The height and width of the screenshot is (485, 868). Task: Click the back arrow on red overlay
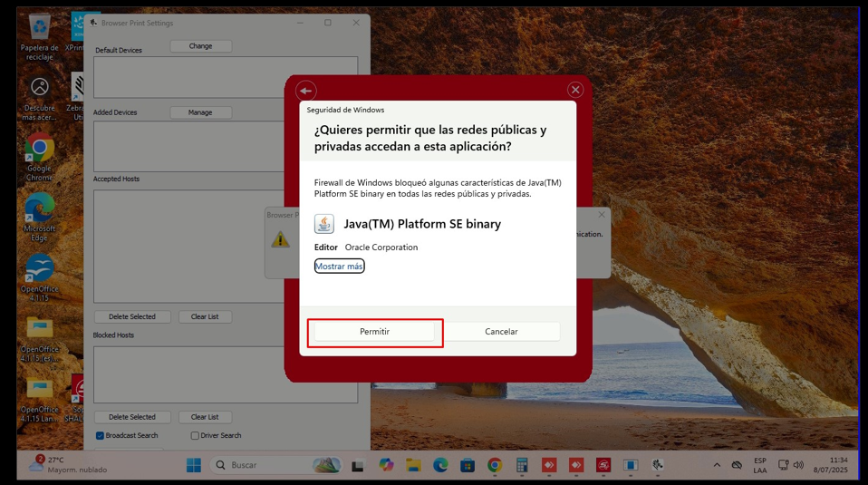click(x=306, y=91)
